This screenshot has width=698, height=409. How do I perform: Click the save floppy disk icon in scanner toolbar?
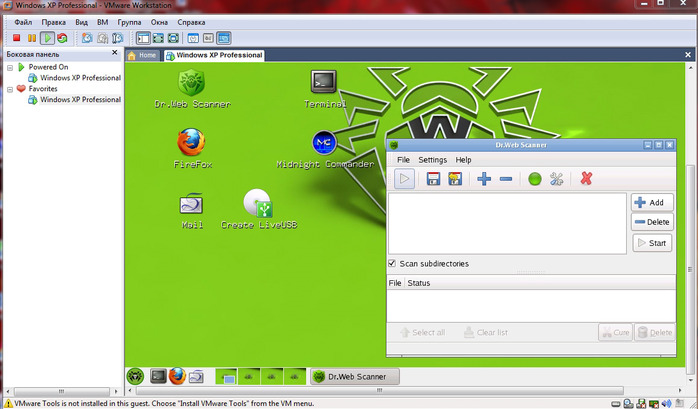tap(433, 179)
